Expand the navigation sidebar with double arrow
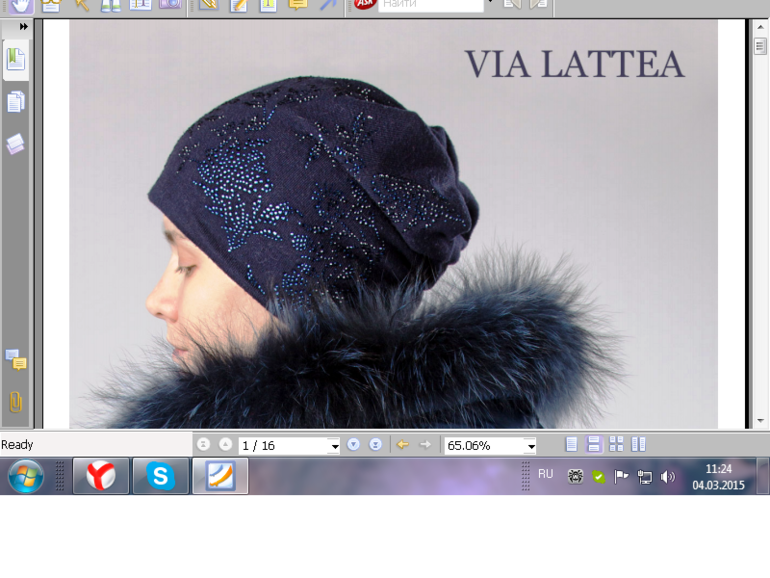This screenshot has width=770, height=578. (23, 27)
